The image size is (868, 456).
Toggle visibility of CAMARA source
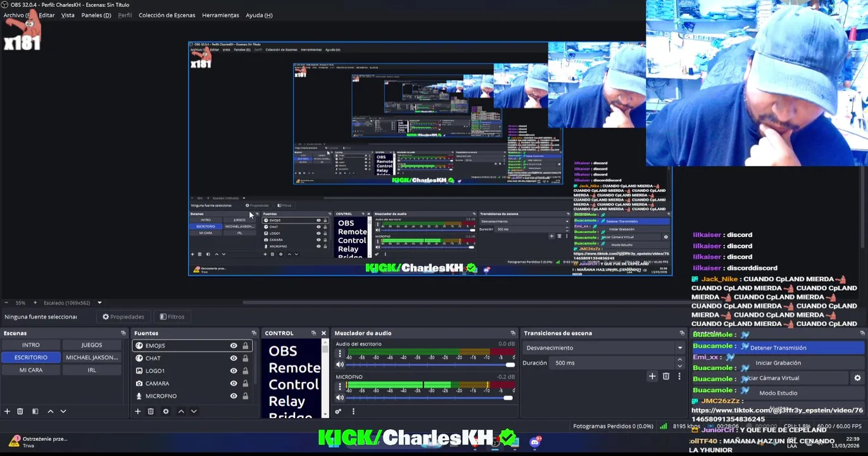point(234,383)
